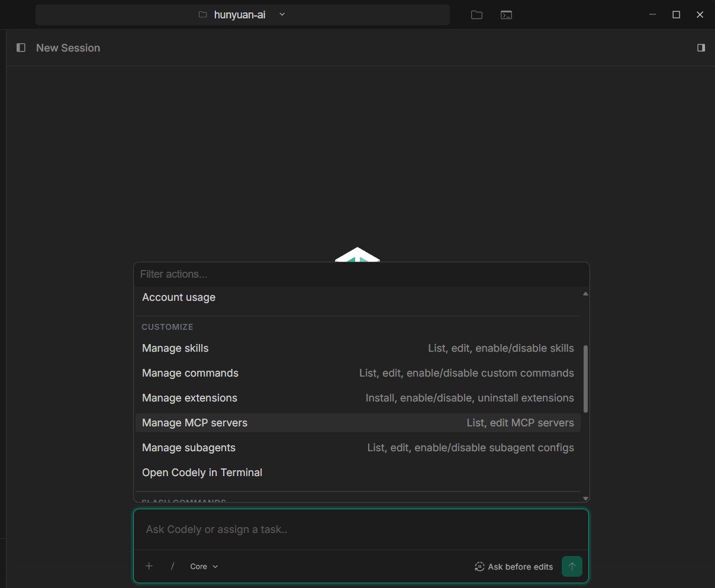Screen dimensions: 715x588
Task: Click the scrollbar up arrow
Action: (585, 294)
